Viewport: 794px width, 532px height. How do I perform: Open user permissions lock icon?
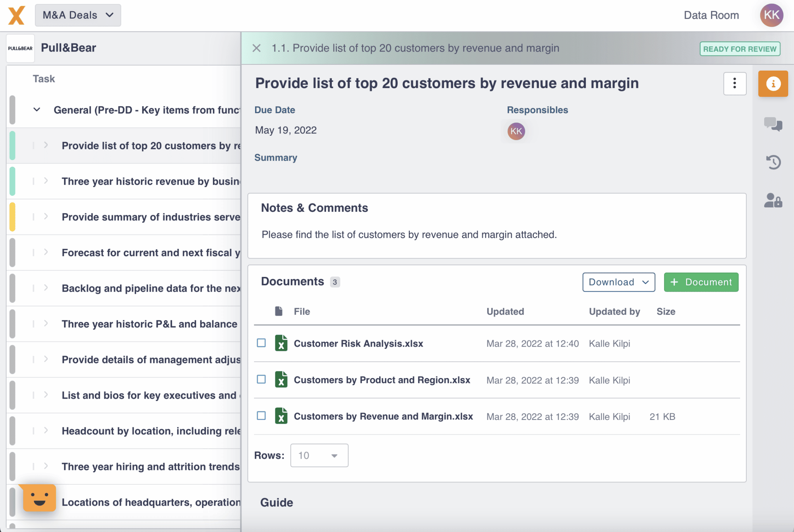click(773, 200)
